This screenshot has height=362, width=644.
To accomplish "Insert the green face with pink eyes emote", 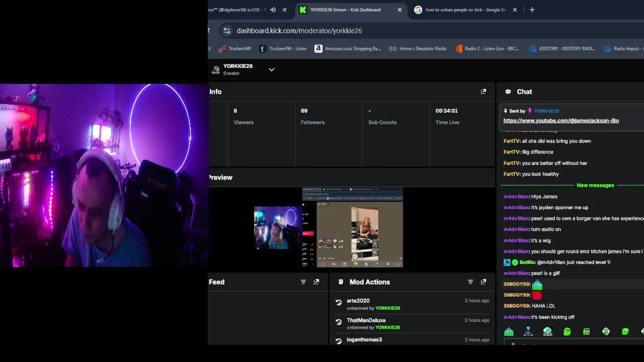I will point(606,332).
